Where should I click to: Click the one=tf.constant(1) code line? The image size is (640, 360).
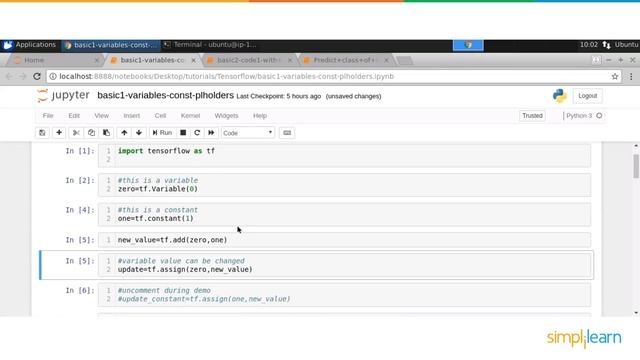point(156,218)
